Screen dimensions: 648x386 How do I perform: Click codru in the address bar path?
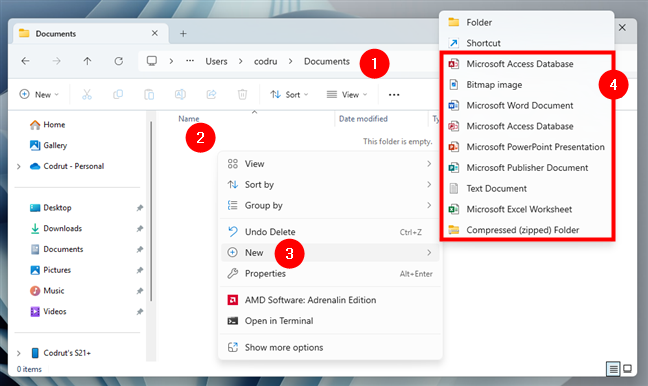pos(265,61)
